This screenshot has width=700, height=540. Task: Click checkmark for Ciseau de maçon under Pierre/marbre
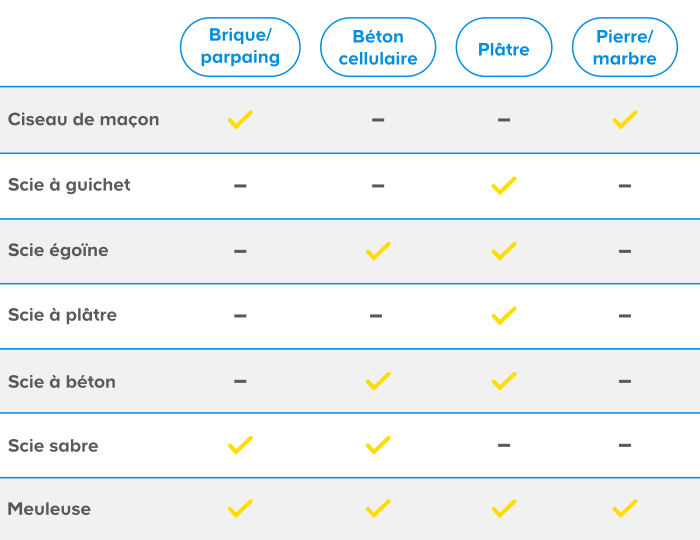(x=625, y=120)
